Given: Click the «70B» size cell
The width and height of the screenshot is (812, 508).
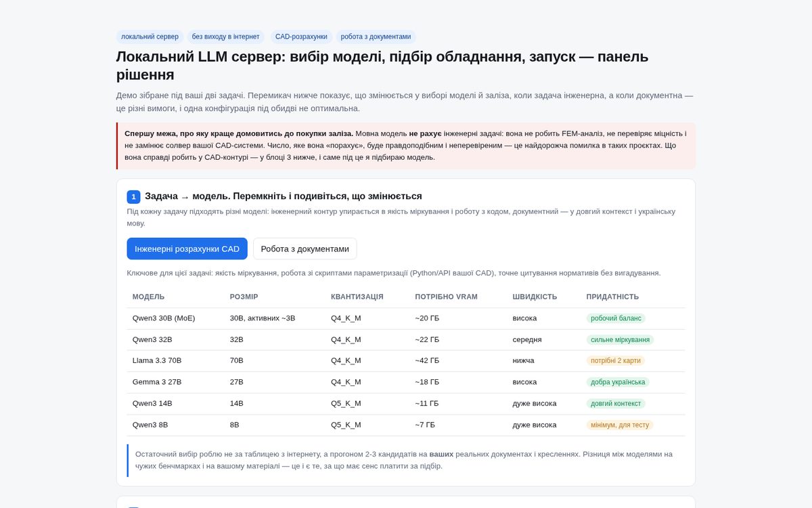Looking at the screenshot, I should 237,360.
